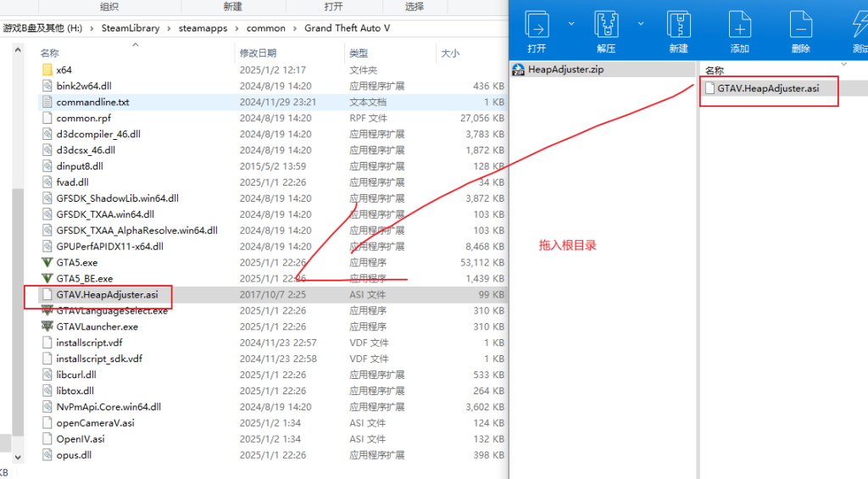The height and width of the screenshot is (479, 868).
Task: Click the GTAVLauncher.exe icon
Action: point(47,326)
